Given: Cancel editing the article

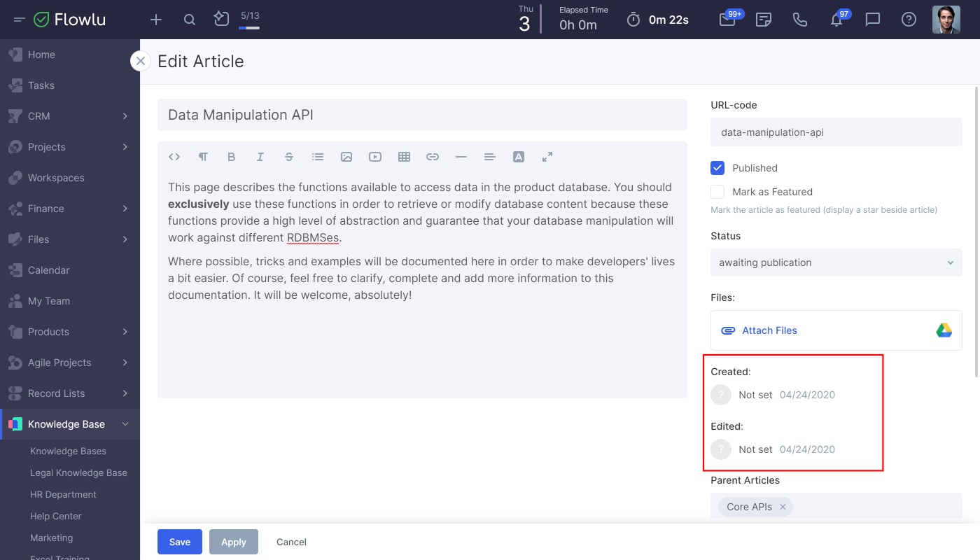Looking at the screenshot, I should (x=291, y=542).
